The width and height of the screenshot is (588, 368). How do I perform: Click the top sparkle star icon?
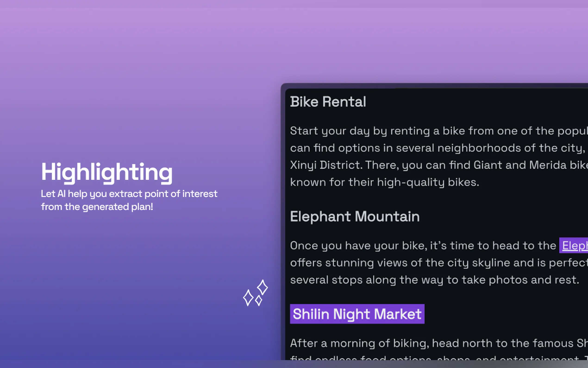pos(263,287)
